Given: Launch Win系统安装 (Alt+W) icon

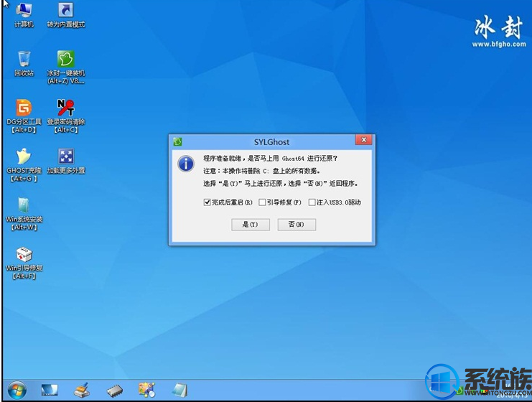Looking at the screenshot, I should coord(24,214).
